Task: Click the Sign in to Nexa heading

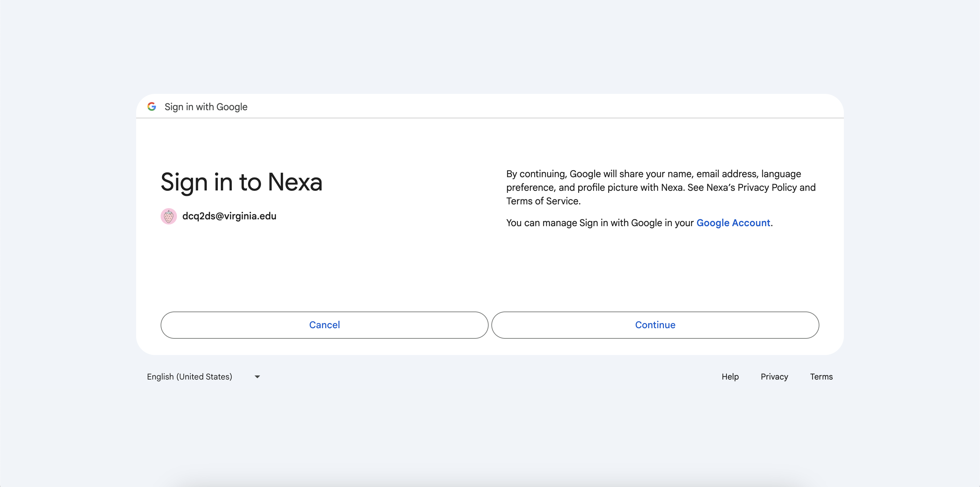Action: click(x=241, y=182)
